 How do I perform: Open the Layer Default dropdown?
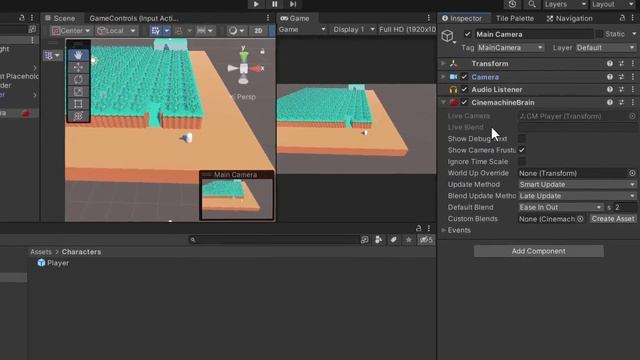605,48
